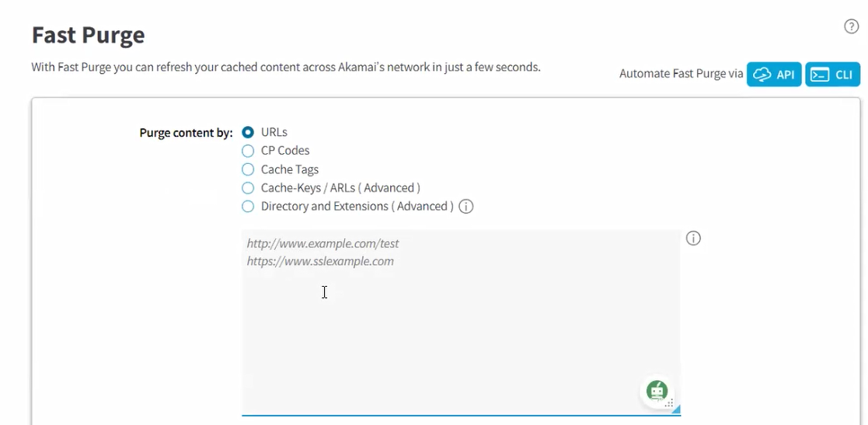Show info for Directory and Extensions option
Screen dimensions: 868x425
pyautogui.click(x=466, y=207)
